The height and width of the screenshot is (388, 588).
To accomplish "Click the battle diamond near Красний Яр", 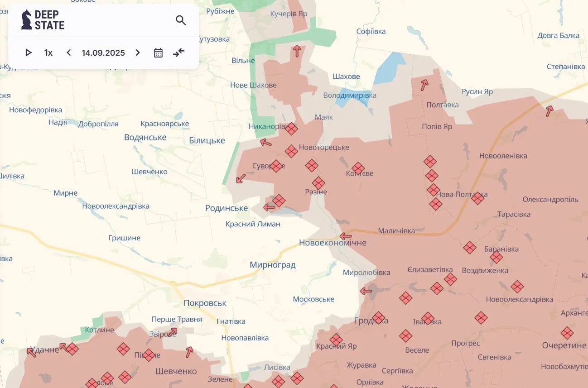I will click(336, 339).
